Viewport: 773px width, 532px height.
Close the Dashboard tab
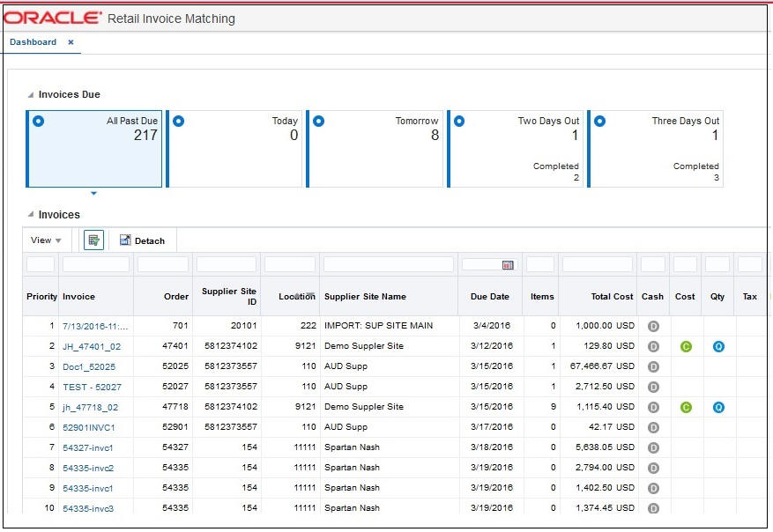tap(71, 42)
